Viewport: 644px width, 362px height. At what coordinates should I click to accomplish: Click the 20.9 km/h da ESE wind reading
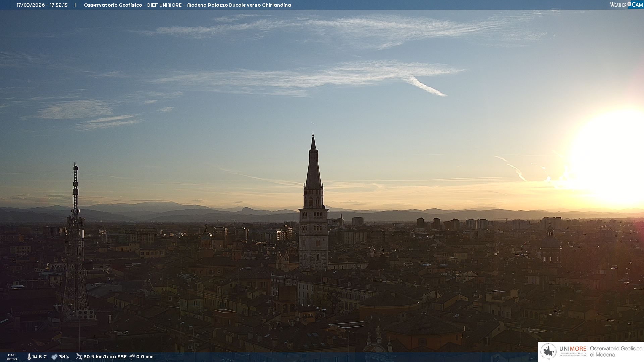pyautogui.click(x=105, y=357)
